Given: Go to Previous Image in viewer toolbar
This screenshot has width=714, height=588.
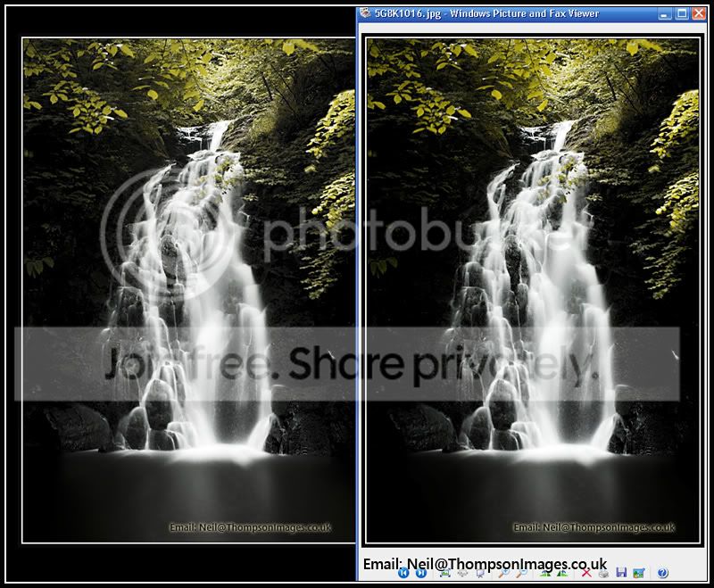Looking at the screenshot, I should pos(403,573).
